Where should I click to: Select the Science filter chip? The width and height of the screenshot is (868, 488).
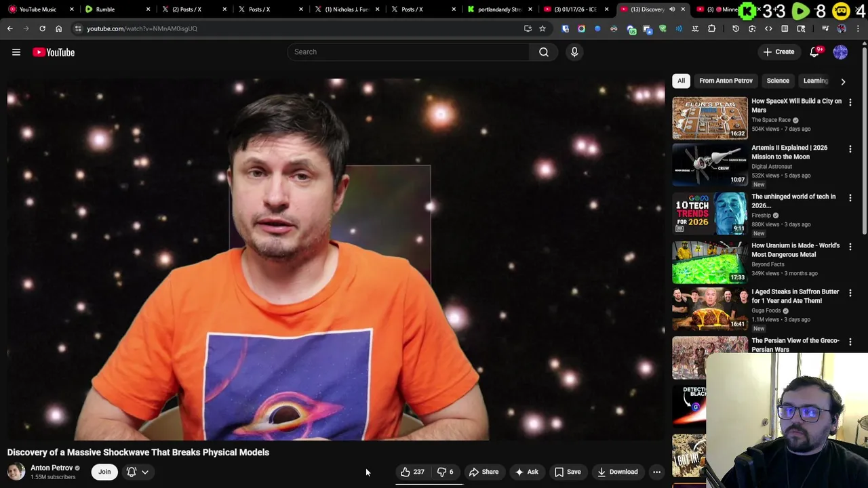[778, 81]
